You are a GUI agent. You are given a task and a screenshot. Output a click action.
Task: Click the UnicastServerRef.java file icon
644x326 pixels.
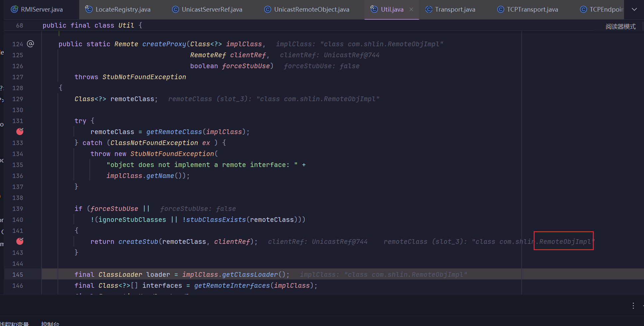(175, 9)
